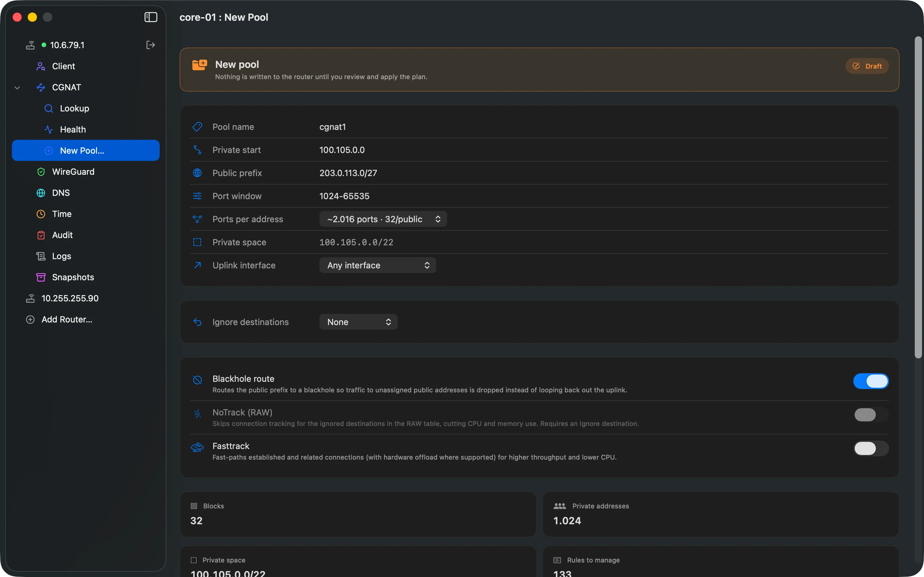Disable the Blackhole route switch
924x577 pixels.
(871, 381)
